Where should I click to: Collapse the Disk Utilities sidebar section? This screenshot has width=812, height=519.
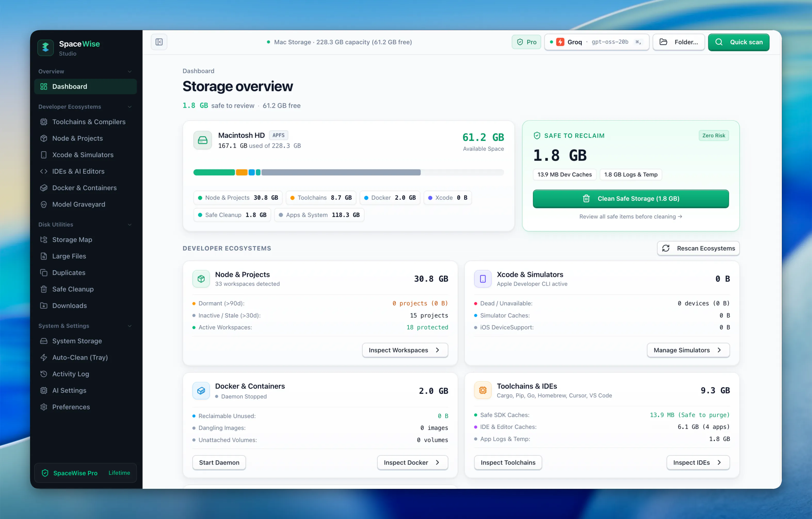130,225
